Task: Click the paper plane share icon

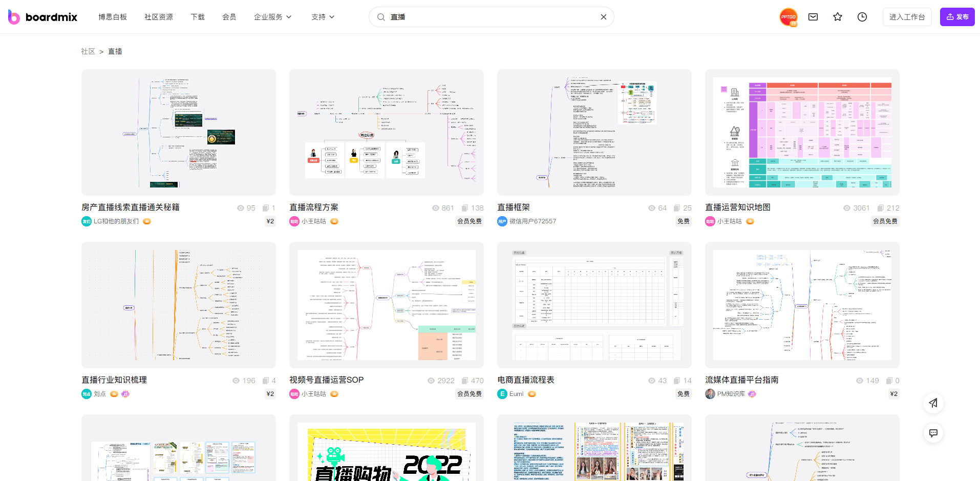Action: click(933, 403)
